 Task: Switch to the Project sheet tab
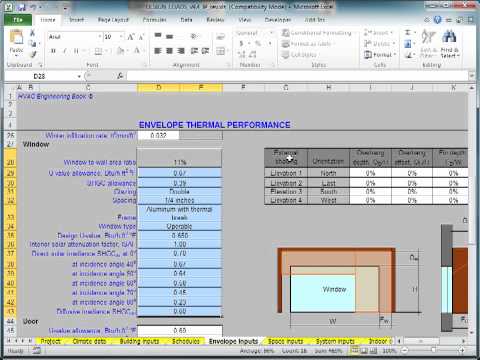[50, 341]
